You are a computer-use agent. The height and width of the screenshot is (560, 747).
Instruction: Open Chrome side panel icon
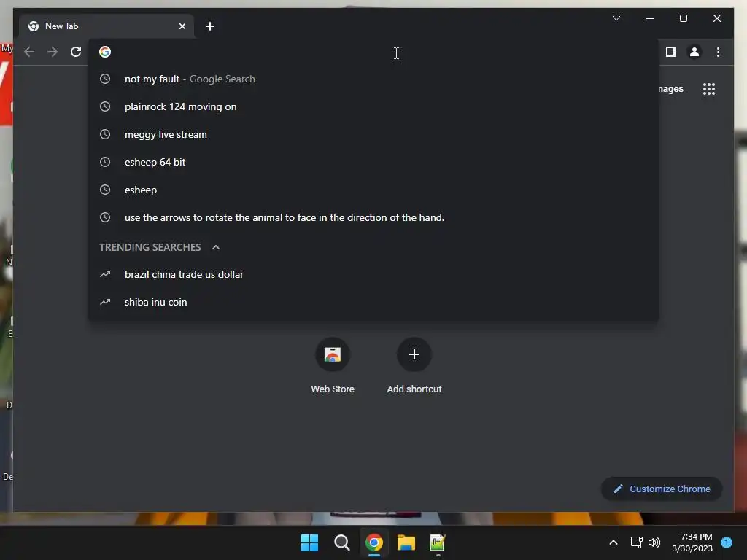(x=671, y=52)
